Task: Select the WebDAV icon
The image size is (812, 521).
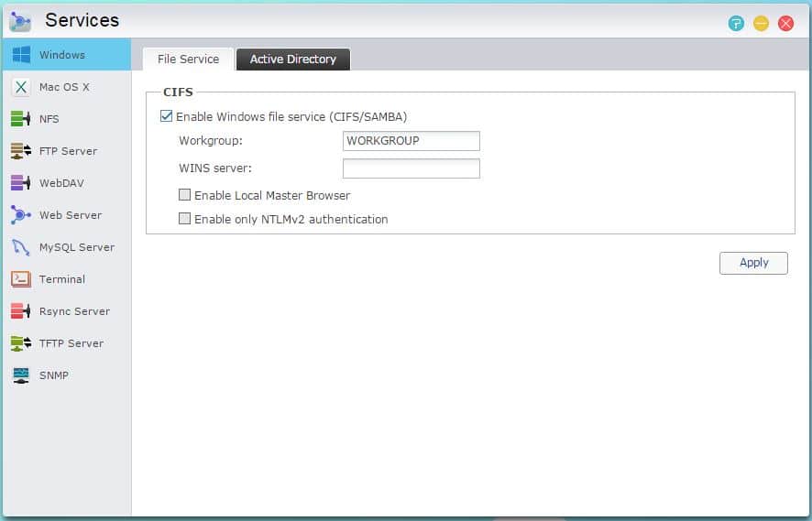Action: click(x=21, y=183)
